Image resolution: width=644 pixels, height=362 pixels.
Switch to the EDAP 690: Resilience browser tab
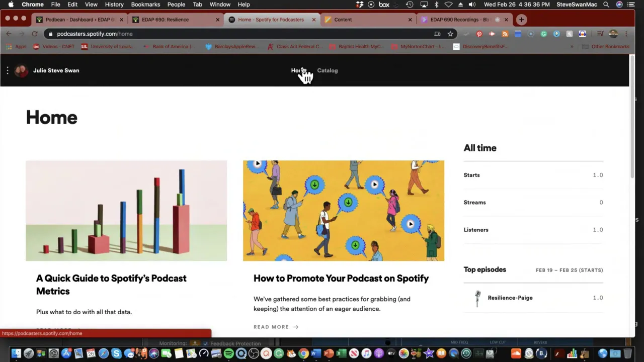[176, 20]
